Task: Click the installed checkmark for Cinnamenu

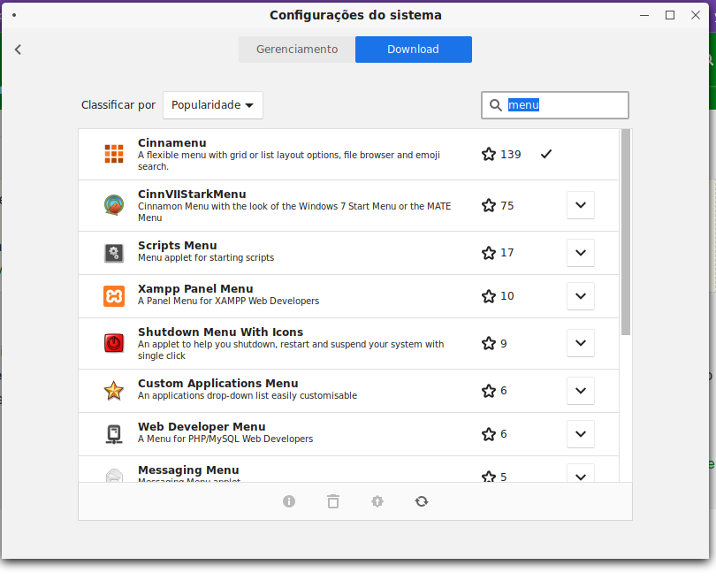Action: [x=546, y=154]
